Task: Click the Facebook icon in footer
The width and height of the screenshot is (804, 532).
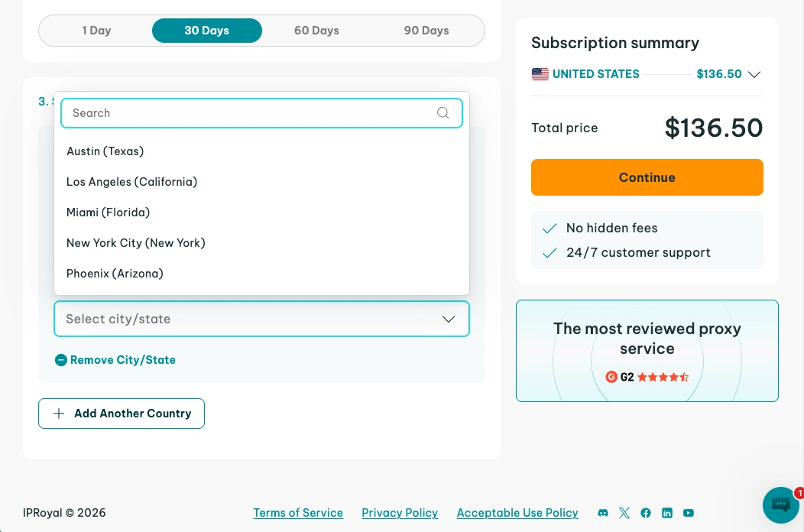Action: (646, 513)
